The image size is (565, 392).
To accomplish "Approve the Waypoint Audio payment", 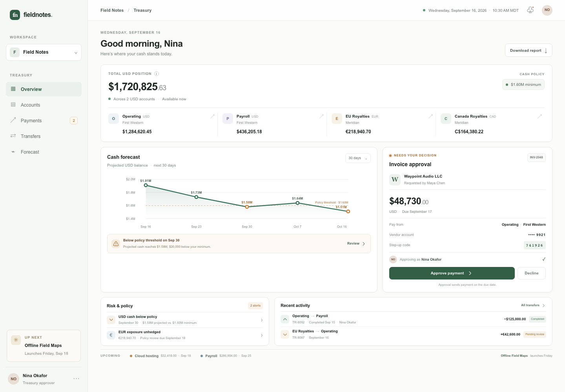I will tap(452, 273).
